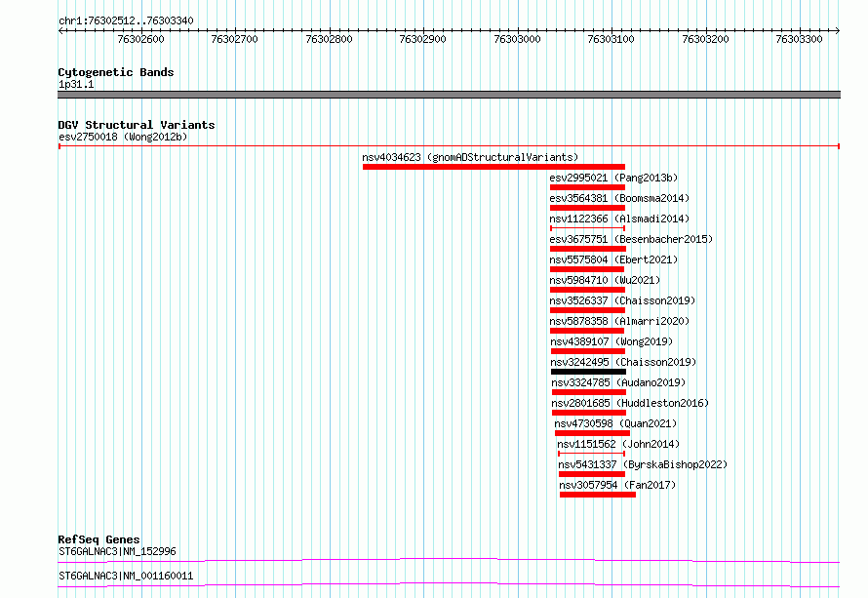Open variant nsv2801685 (Huddleston2016)
Viewport: 868px width, 598px height.
[630, 403]
